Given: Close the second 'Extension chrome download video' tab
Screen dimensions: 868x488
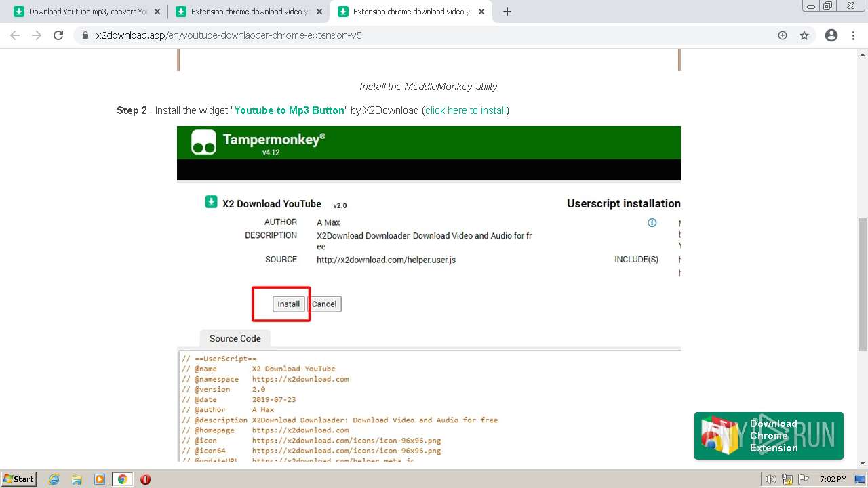Looking at the screenshot, I should pyautogui.click(x=319, y=12).
